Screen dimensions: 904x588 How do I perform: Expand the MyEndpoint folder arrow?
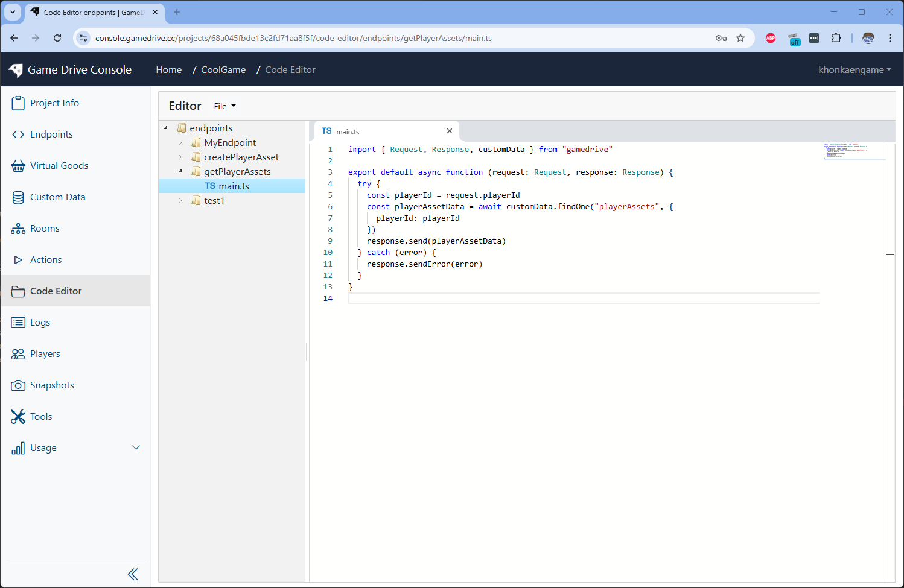[x=180, y=143]
